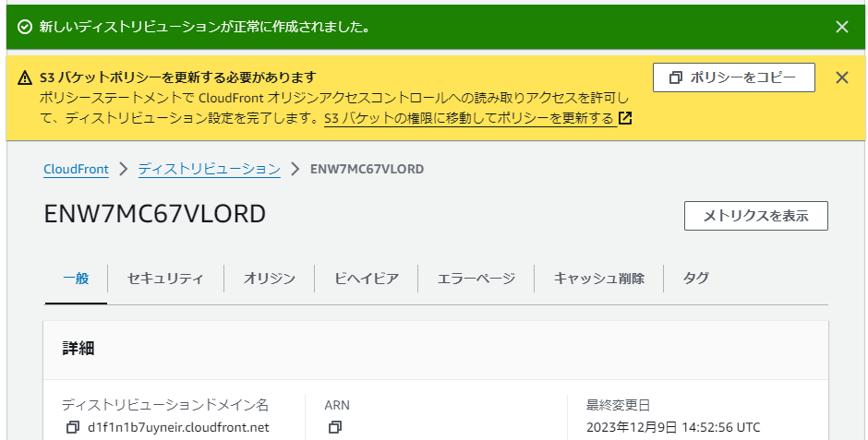Open the エラーページ tab
Image resolution: width=868 pixels, height=440 pixels.
click(476, 278)
